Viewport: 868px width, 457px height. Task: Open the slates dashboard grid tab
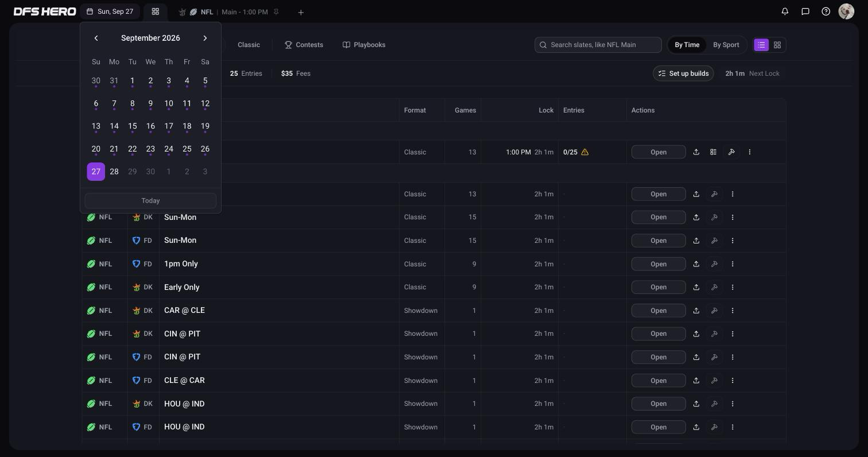[156, 11]
